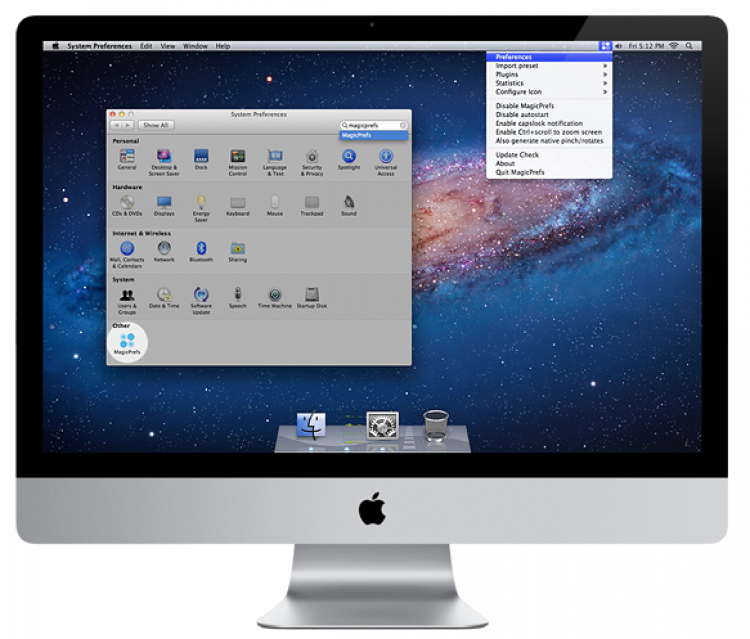Open the Window menu

[x=195, y=46]
